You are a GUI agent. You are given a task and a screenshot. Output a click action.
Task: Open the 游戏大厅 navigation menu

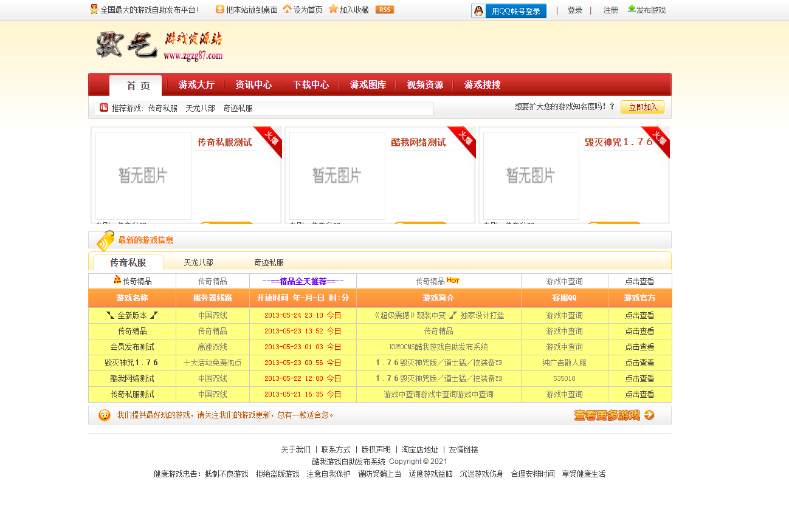(196, 85)
